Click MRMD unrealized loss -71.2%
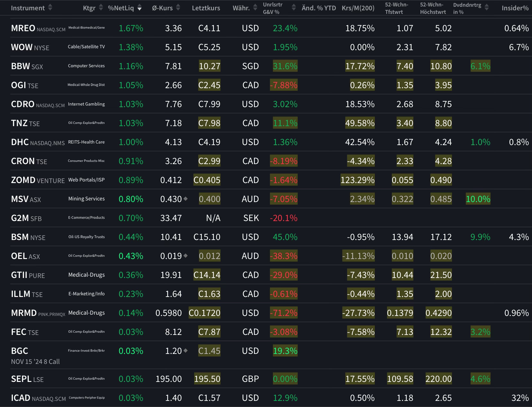The width and height of the screenshot is (532, 407). pos(284,313)
